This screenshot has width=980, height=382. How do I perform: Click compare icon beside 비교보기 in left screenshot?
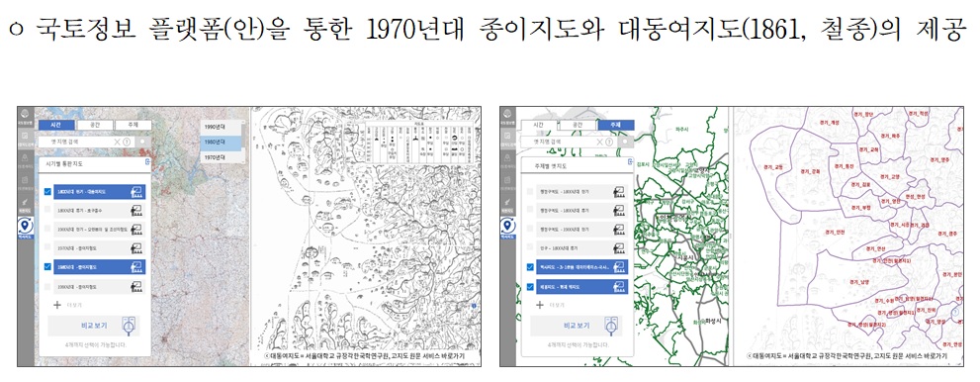point(130,326)
